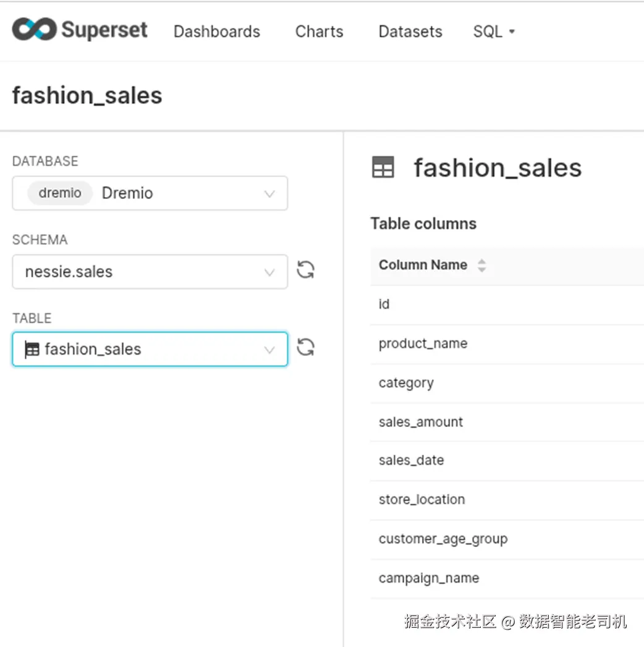The image size is (644, 647).
Task: Navigate to Datasets
Action: click(x=410, y=32)
